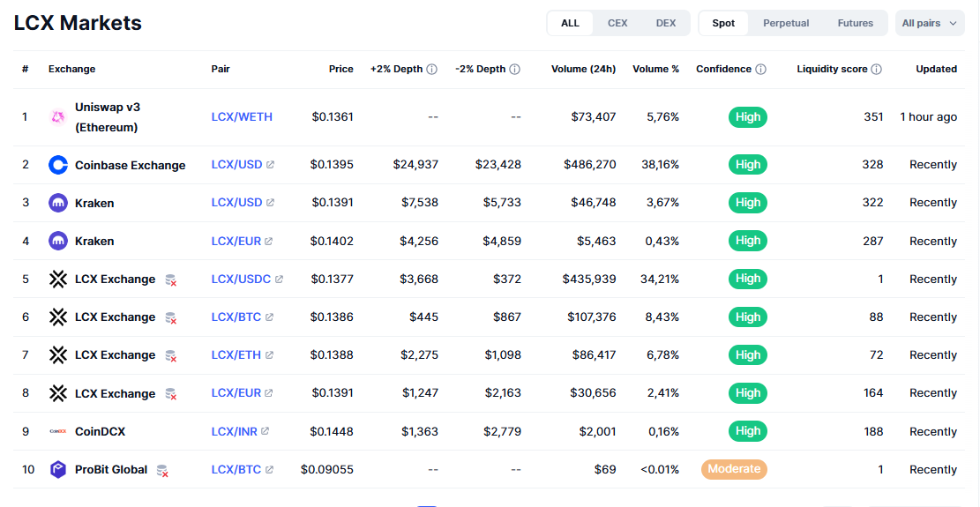Image resolution: width=980 pixels, height=507 pixels.
Task: Click the liquidity score 351
Action: coord(873,116)
